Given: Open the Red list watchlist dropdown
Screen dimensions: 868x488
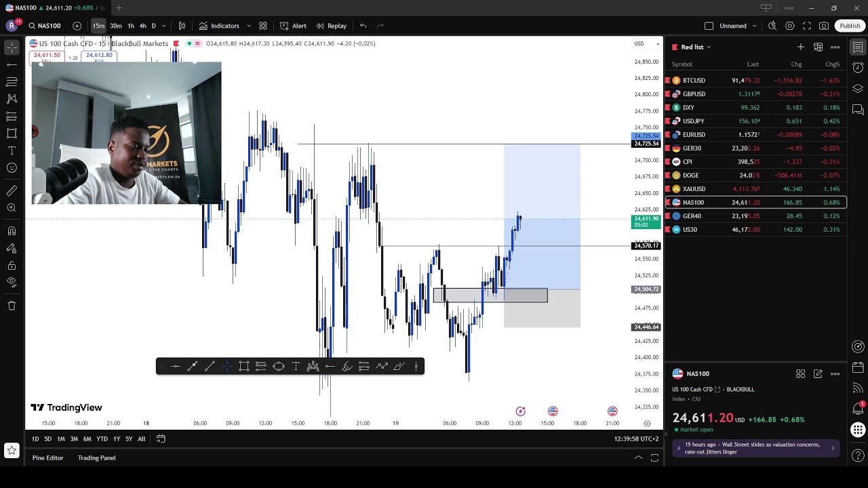Looking at the screenshot, I should 696,47.
